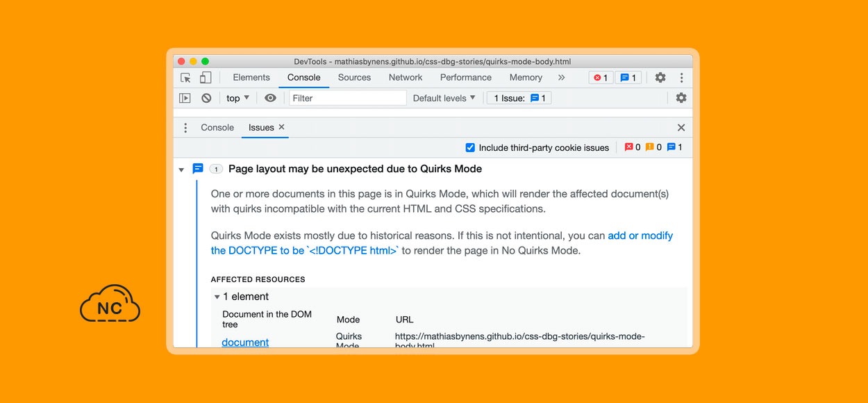Collapse the 1 element affected resources

pyautogui.click(x=217, y=297)
